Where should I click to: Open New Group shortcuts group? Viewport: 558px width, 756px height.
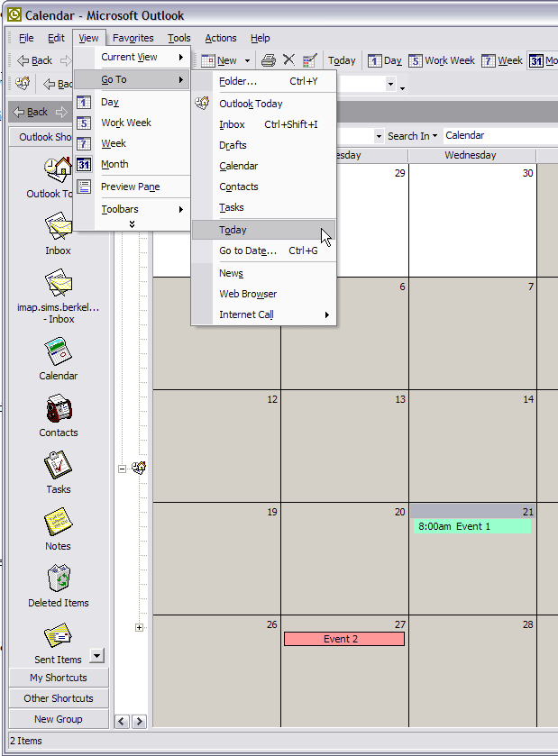(x=59, y=719)
